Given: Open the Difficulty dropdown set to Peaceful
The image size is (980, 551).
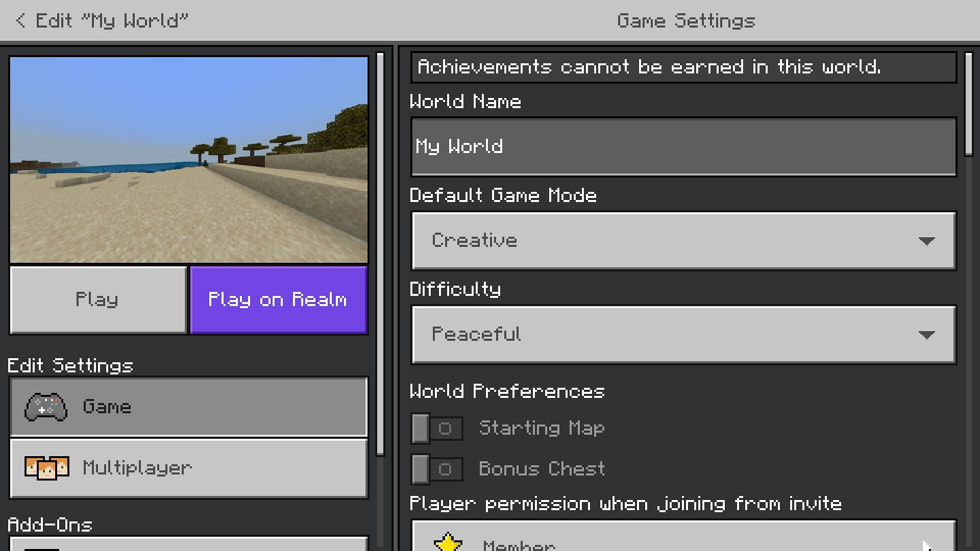Looking at the screenshot, I should [683, 334].
